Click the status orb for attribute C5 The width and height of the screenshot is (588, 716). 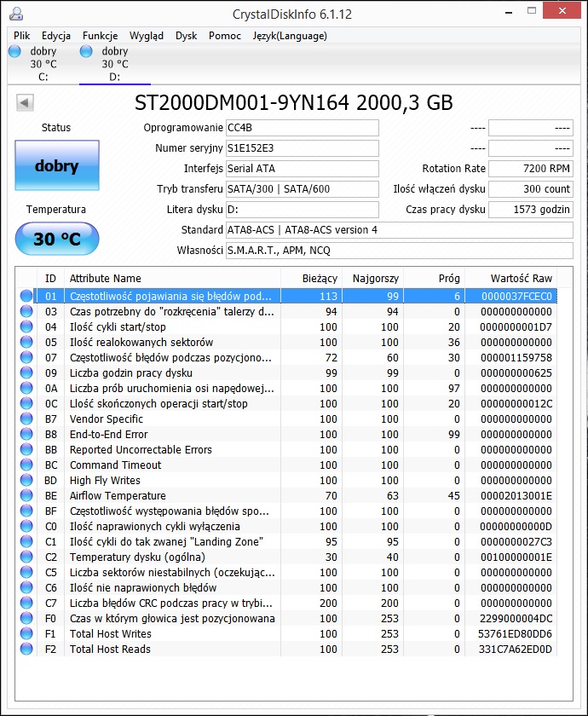(26, 572)
